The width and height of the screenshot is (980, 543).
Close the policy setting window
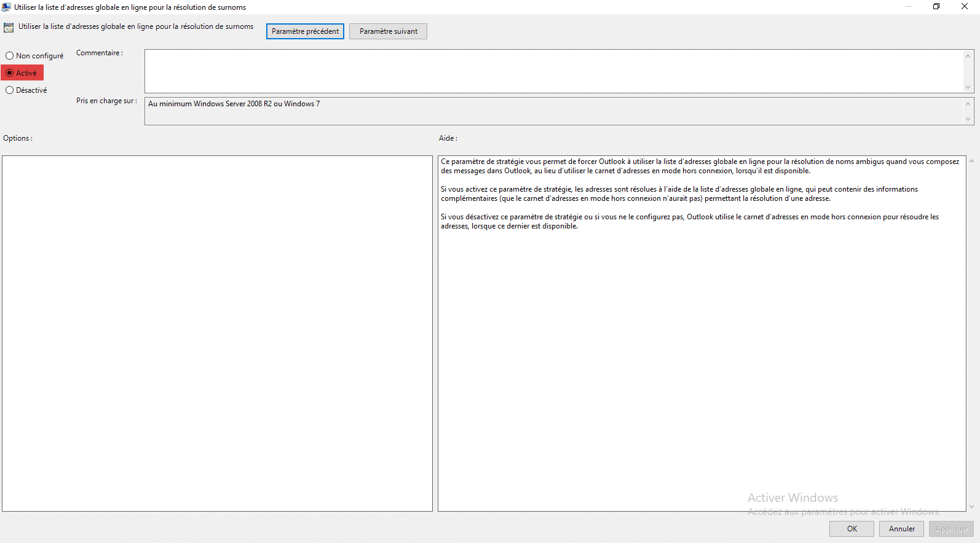click(x=964, y=7)
